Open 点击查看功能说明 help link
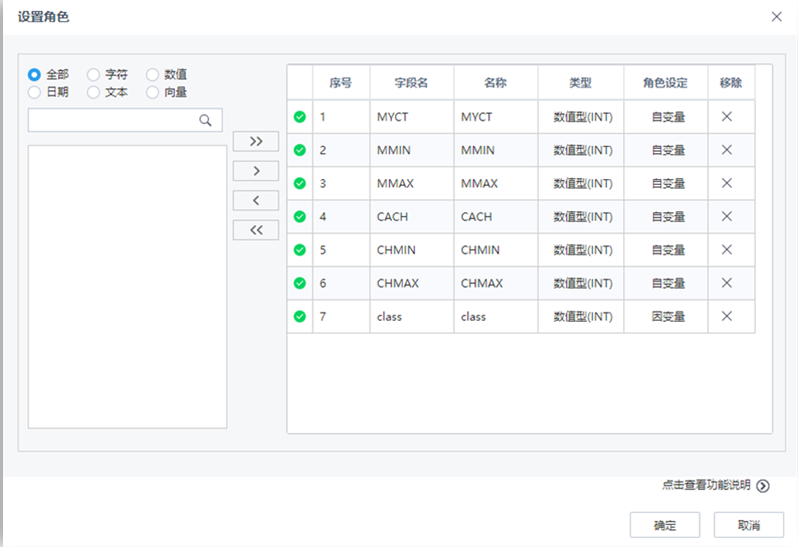The width and height of the screenshot is (798, 547). pos(715,485)
